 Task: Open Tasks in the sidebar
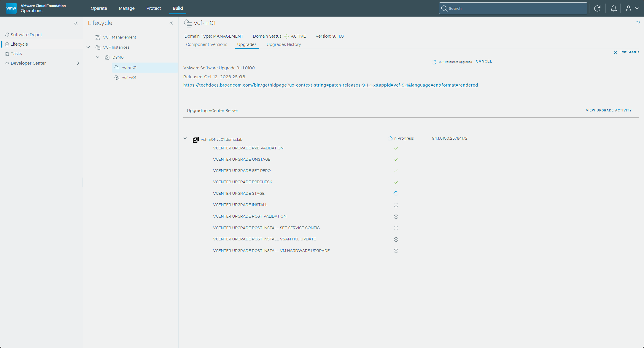(x=16, y=54)
